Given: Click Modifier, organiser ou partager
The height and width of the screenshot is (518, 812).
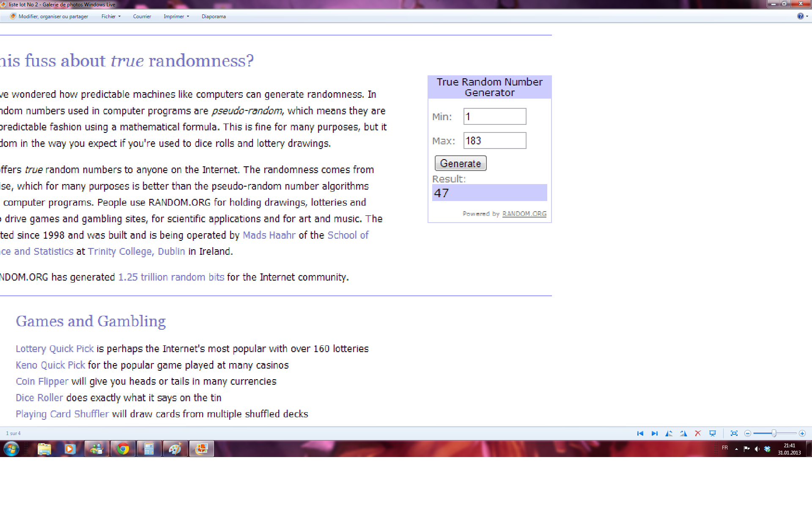Looking at the screenshot, I should pos(49,17).
